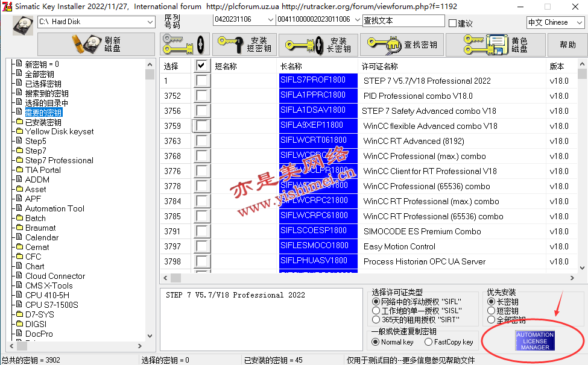Click the key table scroll-right arrow
Image resolution: width=588 pixels, height=365 pixels.
[572, 278]
